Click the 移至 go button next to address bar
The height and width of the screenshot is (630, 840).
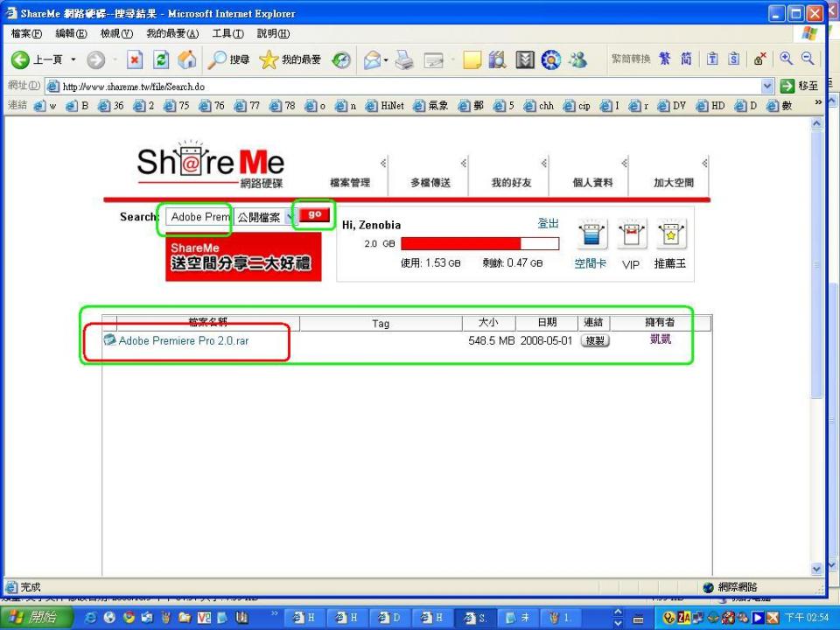(800, 86)
